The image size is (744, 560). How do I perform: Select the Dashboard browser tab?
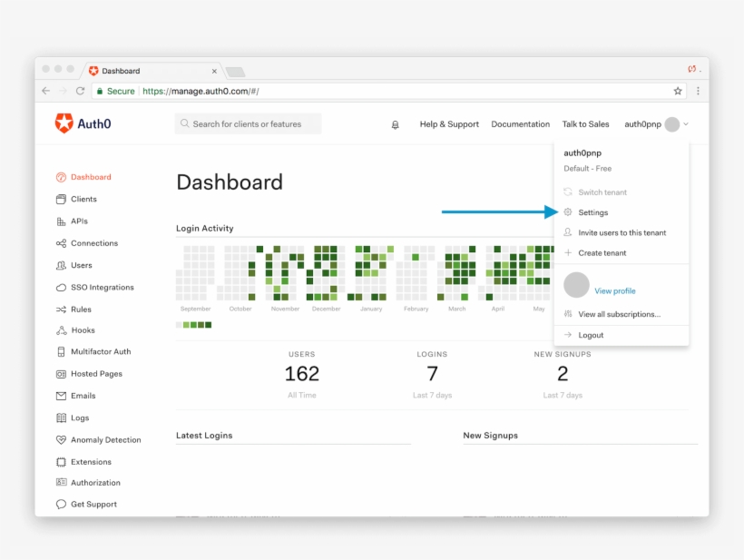click(x=152, y=71)
